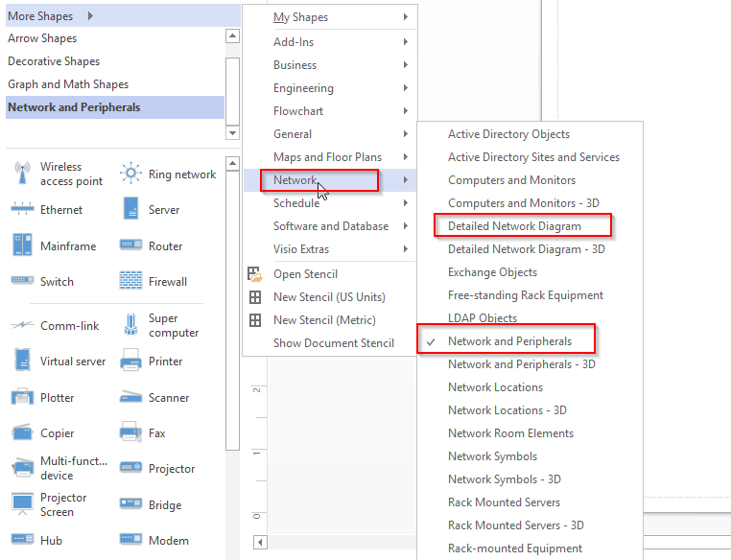Click the Open Stencil folder icon
The width and height of the screenshot is (731, 560).
(255, 274)
